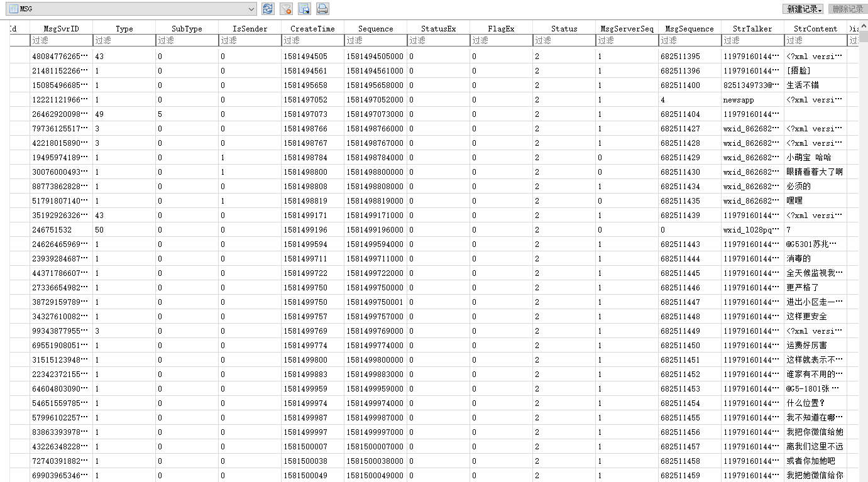Select the Type cell showing 49
The height and width of the screenshot is (482, 868).
click(x=124, y=114)
